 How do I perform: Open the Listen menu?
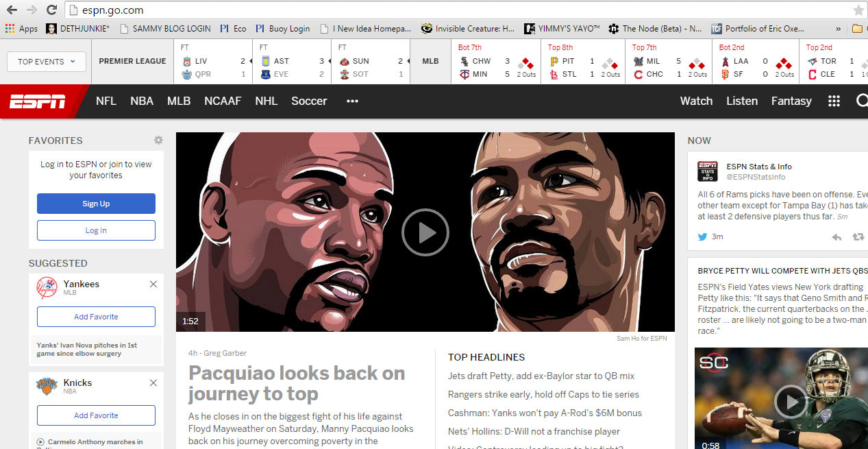[742, 101]
